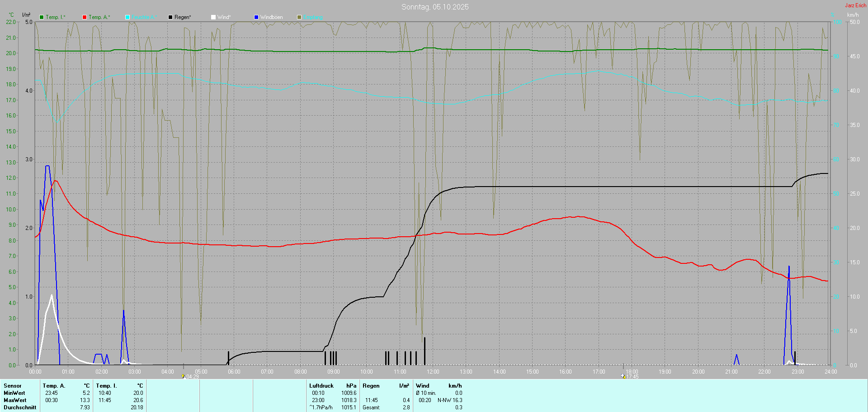This screenshot has width=868, height=412.
Task: Click the sunset icon at 17:45
Action: pos(623,376)
